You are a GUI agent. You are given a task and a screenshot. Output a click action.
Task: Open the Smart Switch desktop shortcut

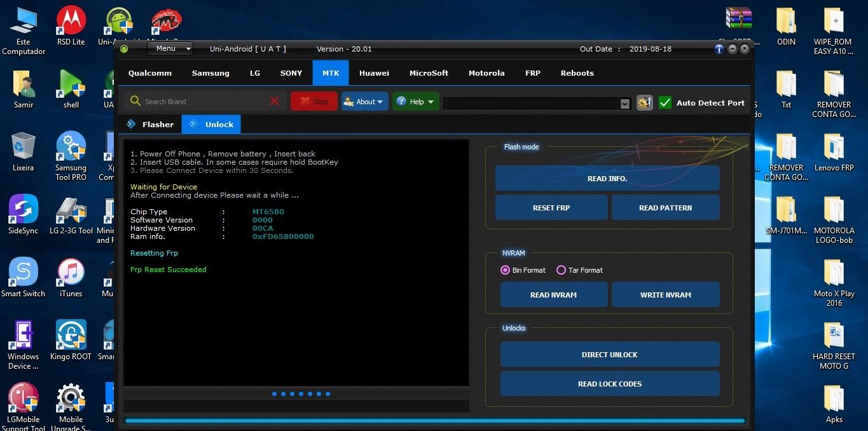pos(24,278)
